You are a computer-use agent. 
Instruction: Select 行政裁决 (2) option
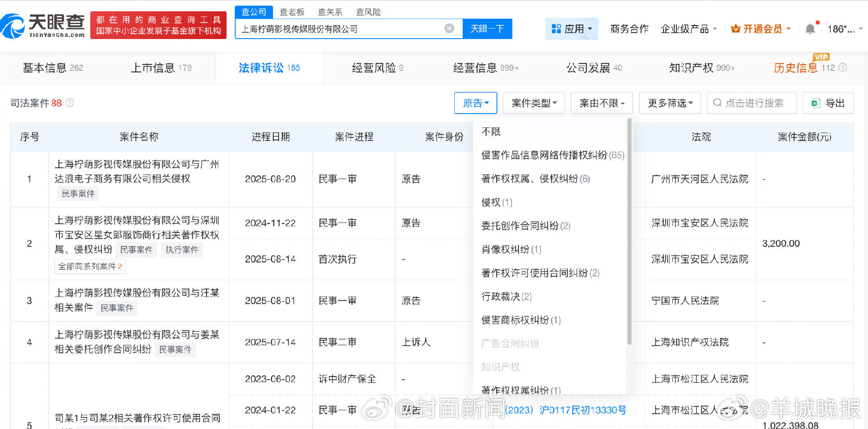coord(506,296)
